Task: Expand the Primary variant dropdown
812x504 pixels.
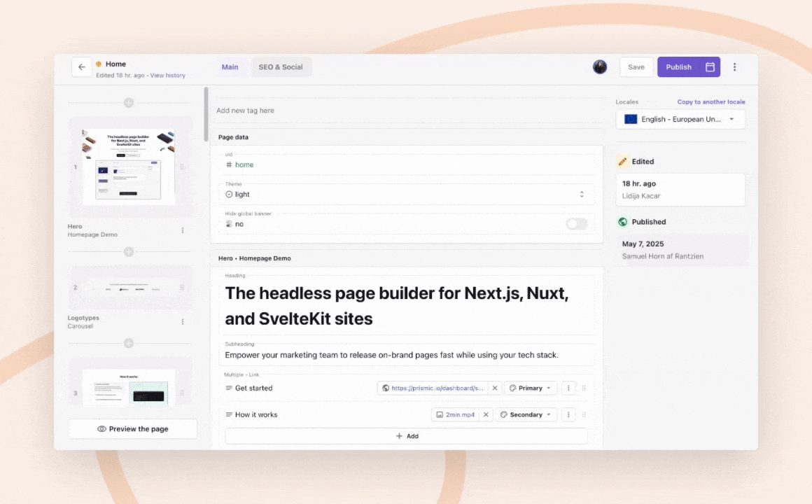Action: coord(531,388)
